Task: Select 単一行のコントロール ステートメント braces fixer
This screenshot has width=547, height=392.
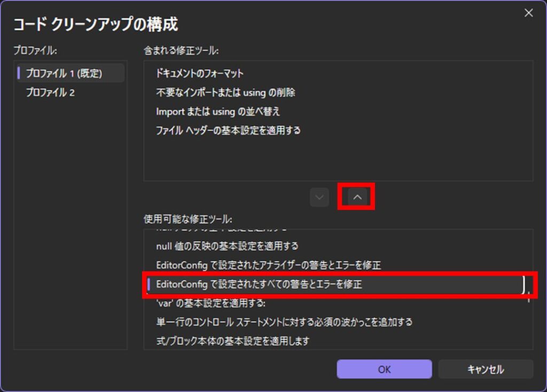Action: (x=284, y=322)
